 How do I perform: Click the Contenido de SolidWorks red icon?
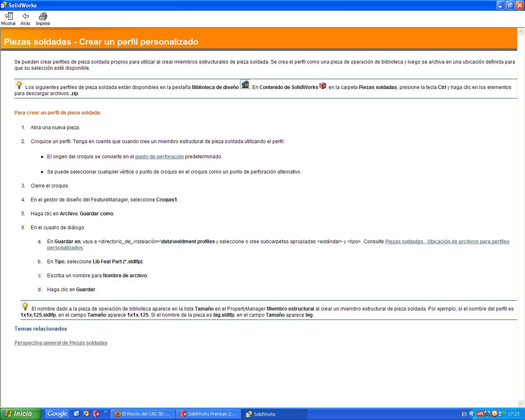(x=323, y=85)
